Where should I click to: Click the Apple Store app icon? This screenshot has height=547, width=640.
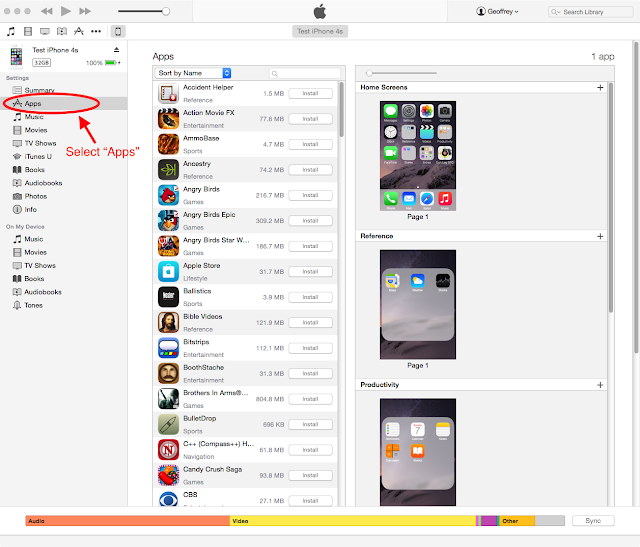pos(169,271)
